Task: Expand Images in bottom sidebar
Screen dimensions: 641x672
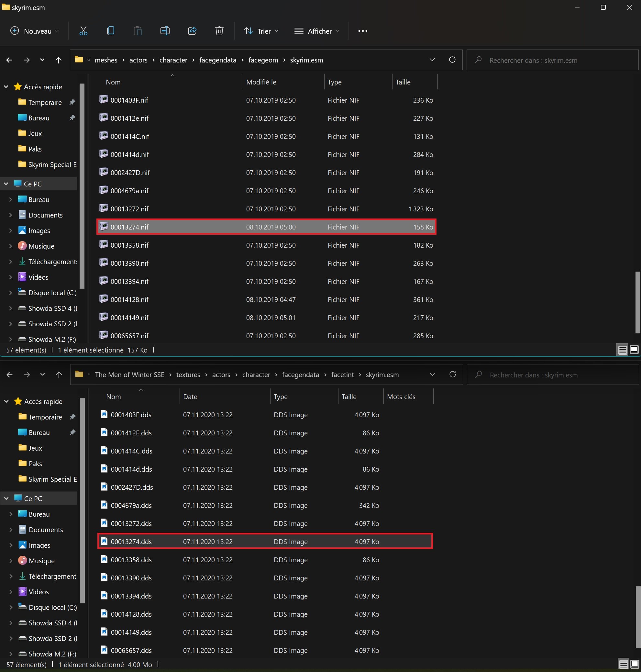Action: (x=11, y=545)
